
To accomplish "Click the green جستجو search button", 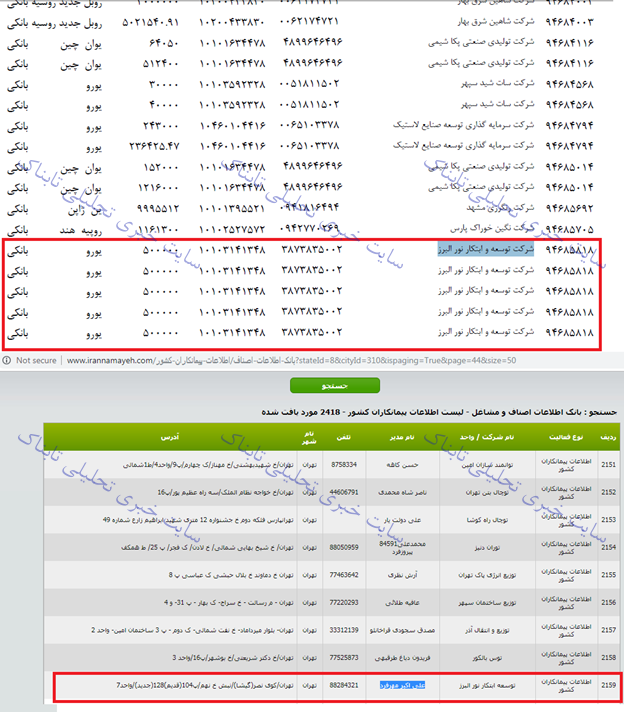I will (x=334, y=385).
